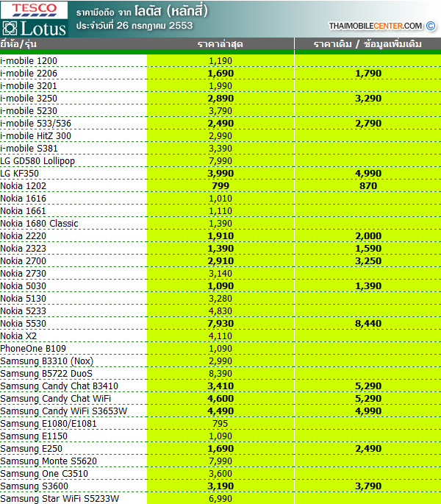Screen dimensions: 441x504
Task: Click the Nokia 2323 model name
Action: 23,249
